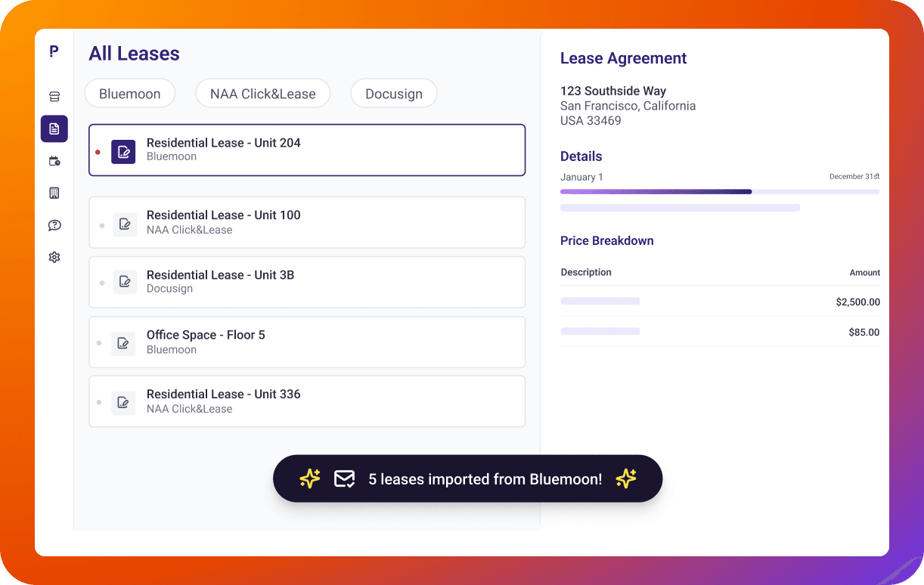Viewport: 924px width, 585px height.
Task: Click the Amount column header
Action: [x=865, y=273]
